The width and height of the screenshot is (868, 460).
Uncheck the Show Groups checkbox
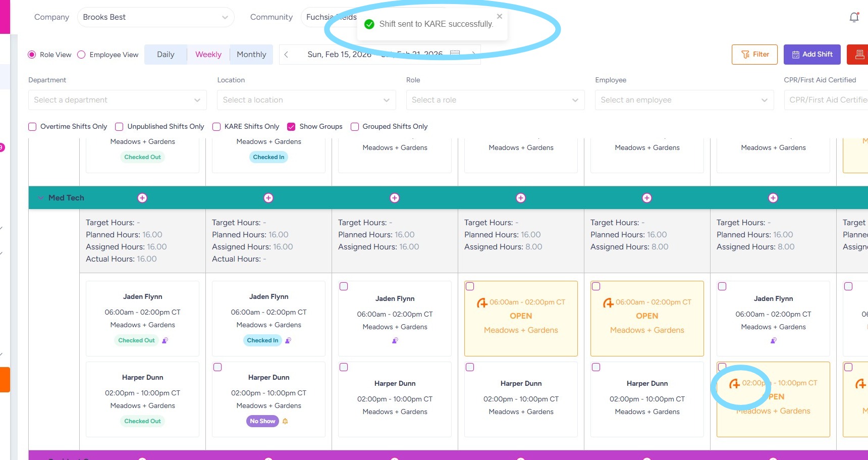(291, 127)
